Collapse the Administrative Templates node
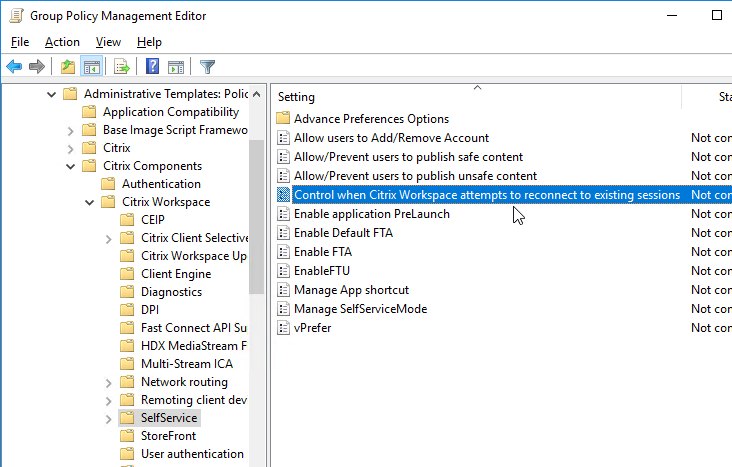The image size is (732, 467). click(51, 94)
